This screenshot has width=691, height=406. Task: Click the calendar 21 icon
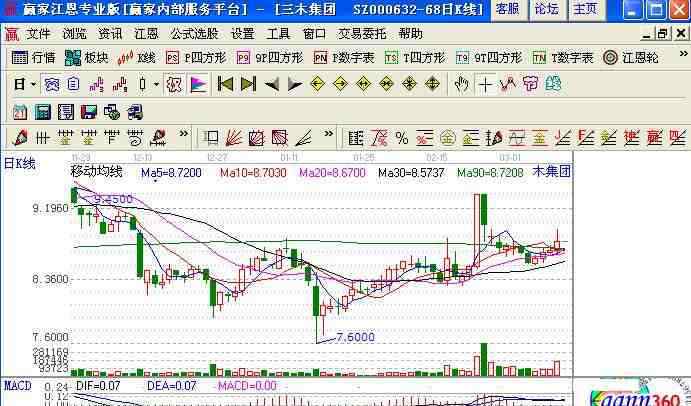tap(20, 112)
